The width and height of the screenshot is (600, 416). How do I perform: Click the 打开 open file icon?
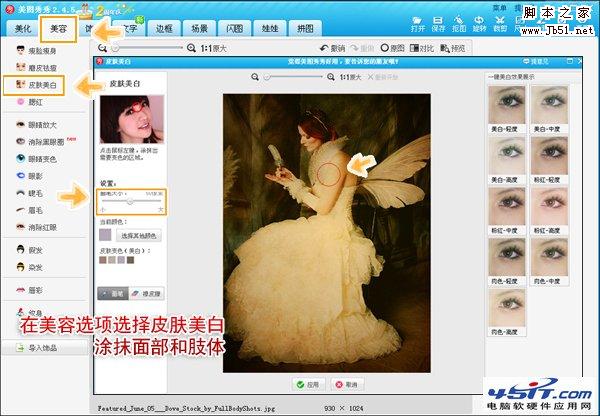point(417,24)
